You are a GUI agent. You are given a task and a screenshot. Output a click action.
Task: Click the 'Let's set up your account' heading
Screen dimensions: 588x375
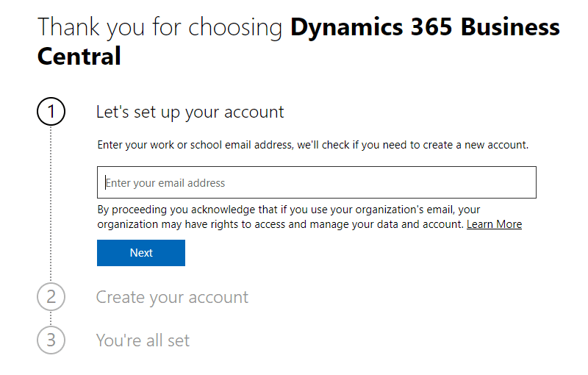click(x=190, y=112)
